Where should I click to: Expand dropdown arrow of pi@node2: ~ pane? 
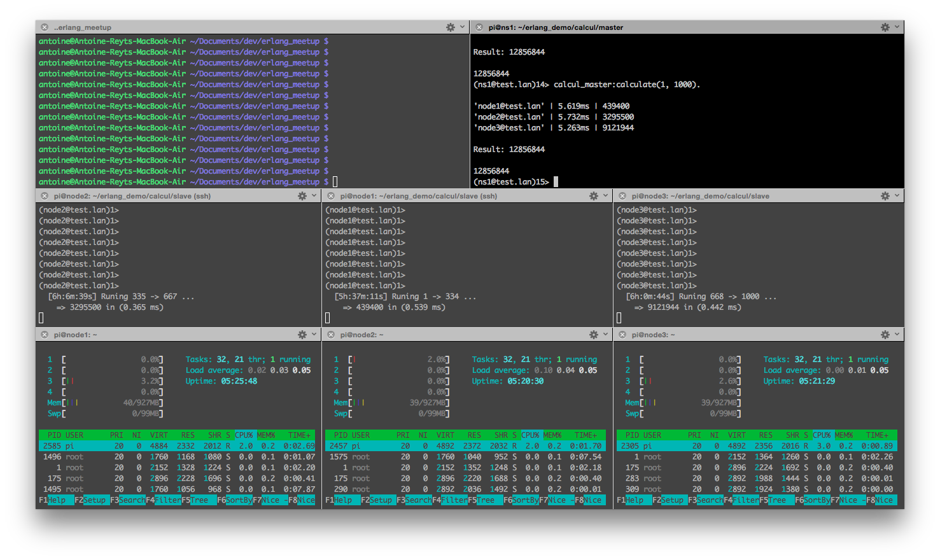click(605, 335)
